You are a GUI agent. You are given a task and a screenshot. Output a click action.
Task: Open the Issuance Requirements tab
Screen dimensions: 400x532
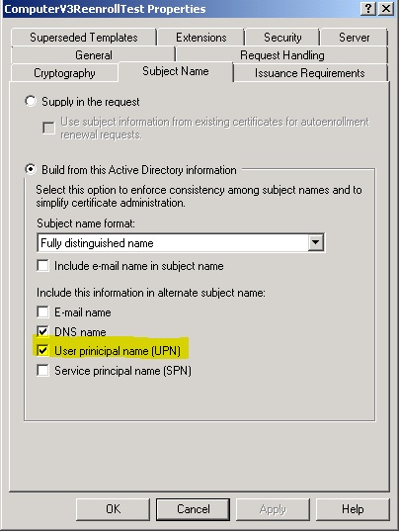click(310, 73)
